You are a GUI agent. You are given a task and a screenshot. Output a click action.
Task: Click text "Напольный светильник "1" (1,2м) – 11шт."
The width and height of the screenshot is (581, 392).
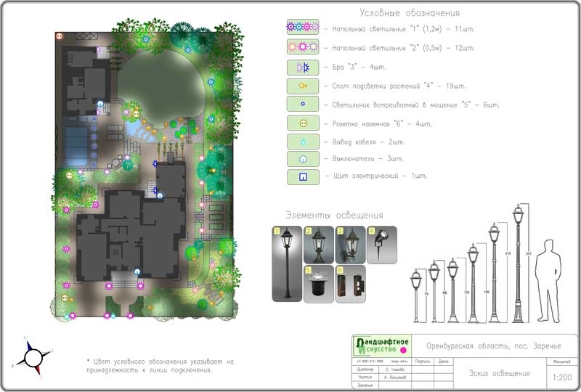[x=403, y=29]
